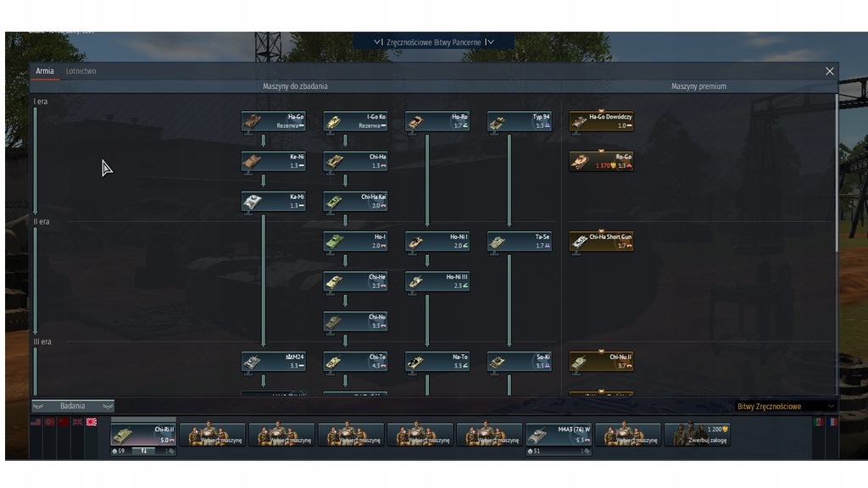Click the Maszyny do zbadania header
Screen dimensions: 868x488
pyautogui.click(x=295, y=86)
